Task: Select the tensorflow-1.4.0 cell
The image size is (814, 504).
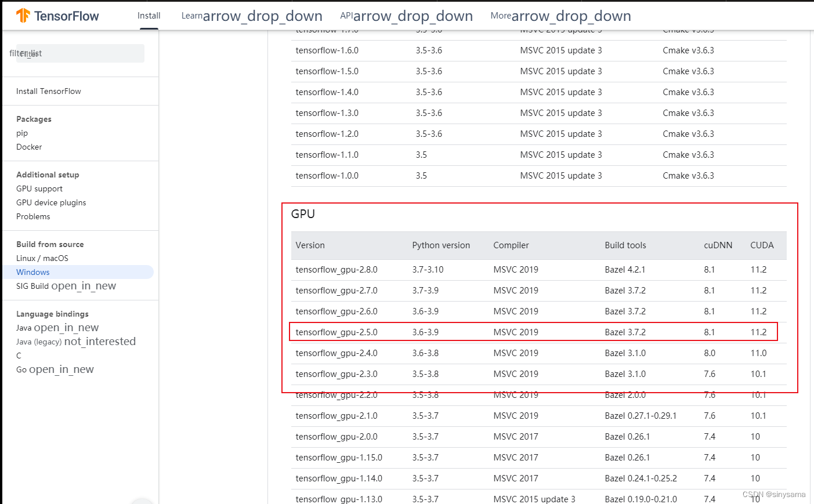Action: pos(327,92)
